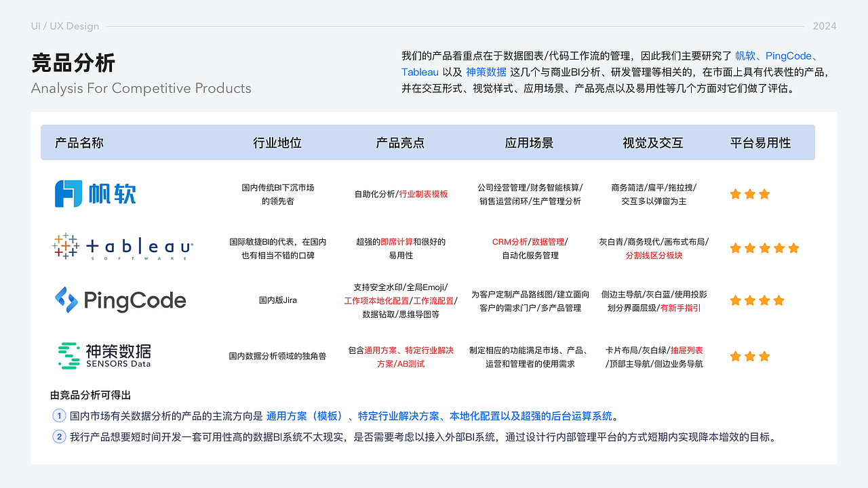This screenshot has height=488, width=868.
Task: Select the three-star rating in 神策数据 row
Action: coord(750,356)
